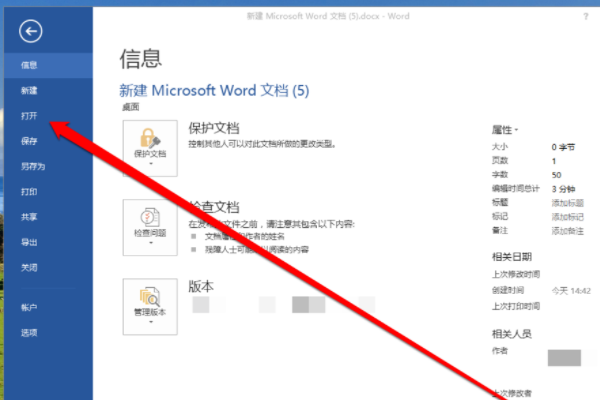Viewport: 600px width, 400px height.
Task: Click the 相关日期 heading
Action: [512, 257]
